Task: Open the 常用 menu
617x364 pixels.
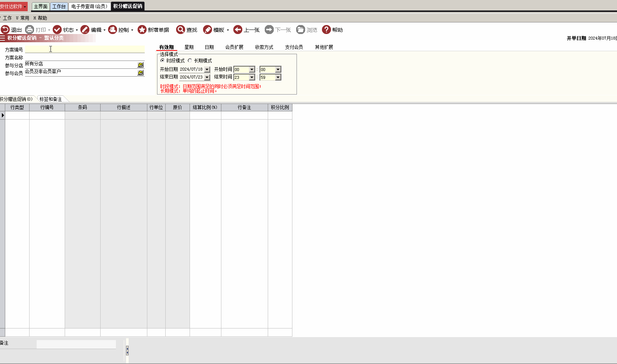Action: pos(23,18)
